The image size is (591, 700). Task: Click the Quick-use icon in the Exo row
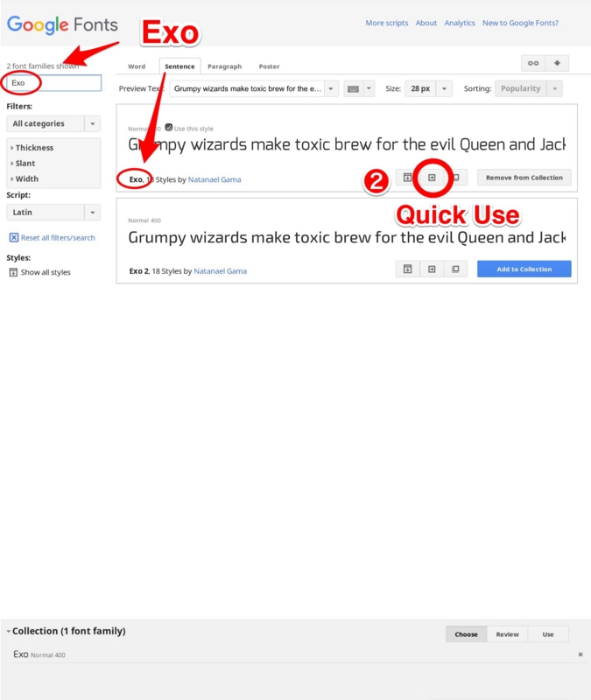[x=432, y=178]
